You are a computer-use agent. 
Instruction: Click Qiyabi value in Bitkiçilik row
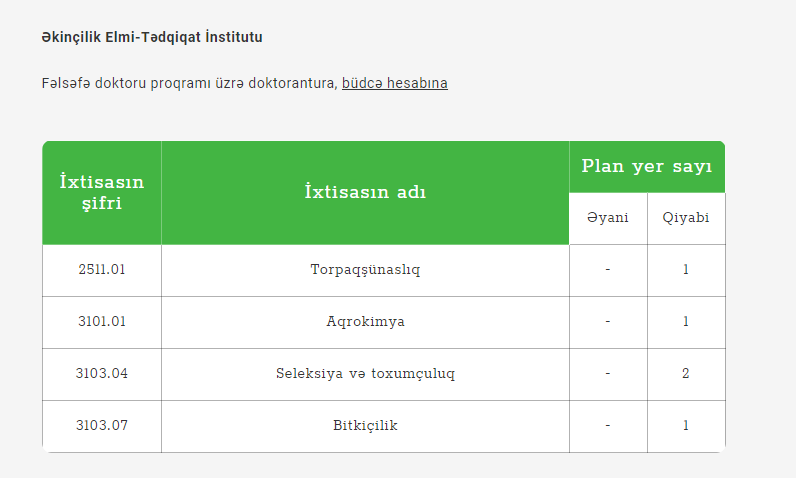(686, 426)
